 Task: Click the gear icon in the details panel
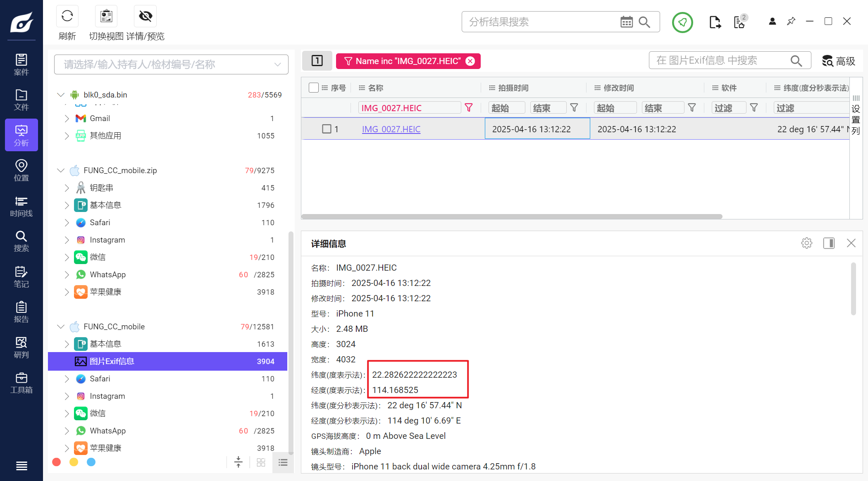[806, 243]
